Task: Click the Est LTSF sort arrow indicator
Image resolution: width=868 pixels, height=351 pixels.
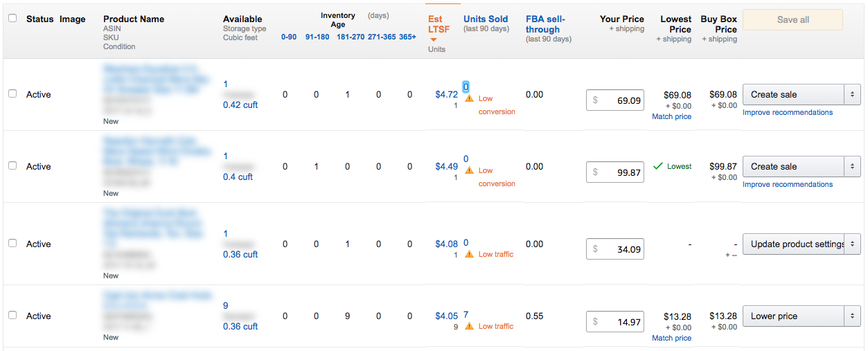Action: pyautogui.click(x=434, y=39)
